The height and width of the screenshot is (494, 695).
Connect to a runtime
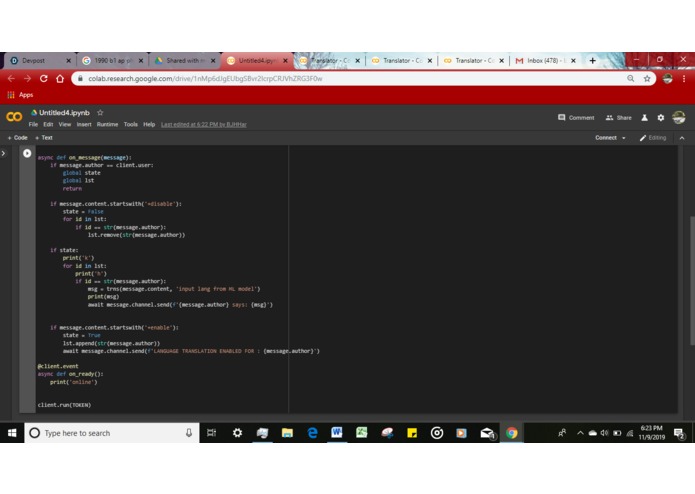[605, 138]
